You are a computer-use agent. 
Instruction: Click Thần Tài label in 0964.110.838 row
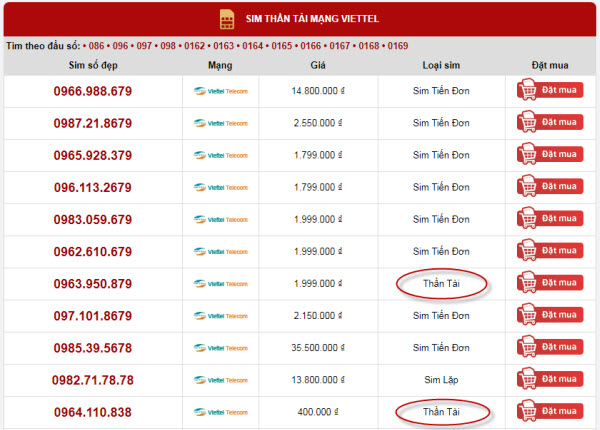click(441, 412)
